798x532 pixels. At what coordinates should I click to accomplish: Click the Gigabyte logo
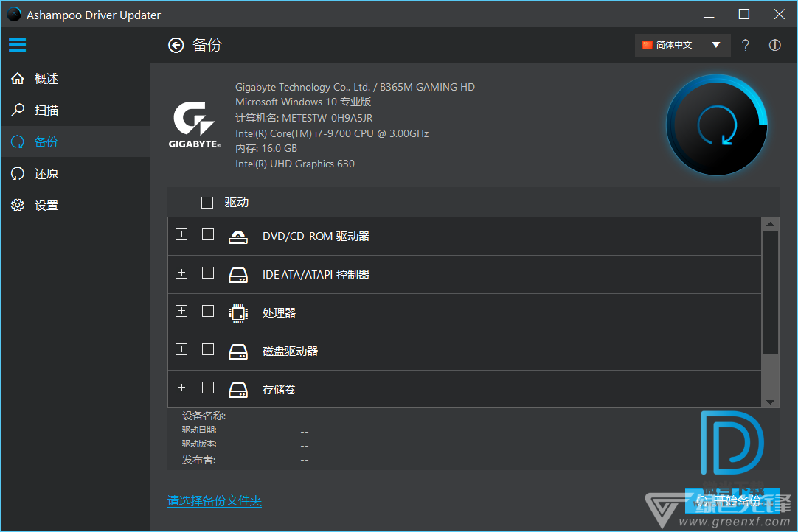[x=195, y=125]
